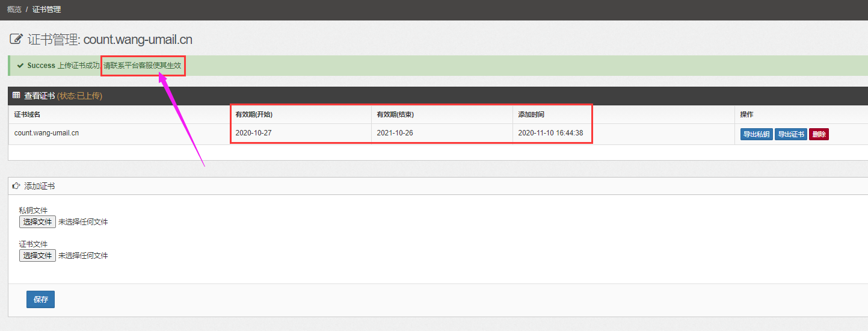868x331 pixels.
Task: Click the 有效期(开始) column header
Action: (x=254, y=114)
